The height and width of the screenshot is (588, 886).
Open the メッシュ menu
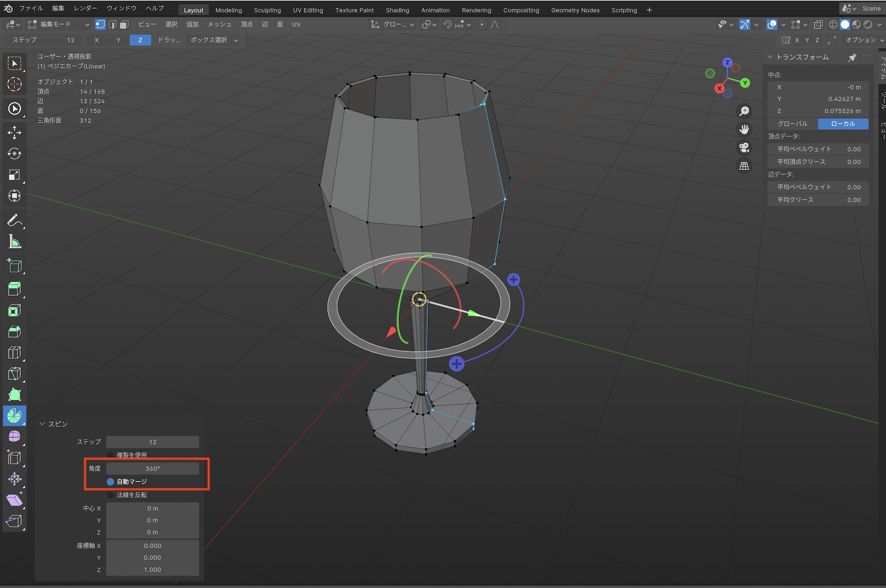219,24
